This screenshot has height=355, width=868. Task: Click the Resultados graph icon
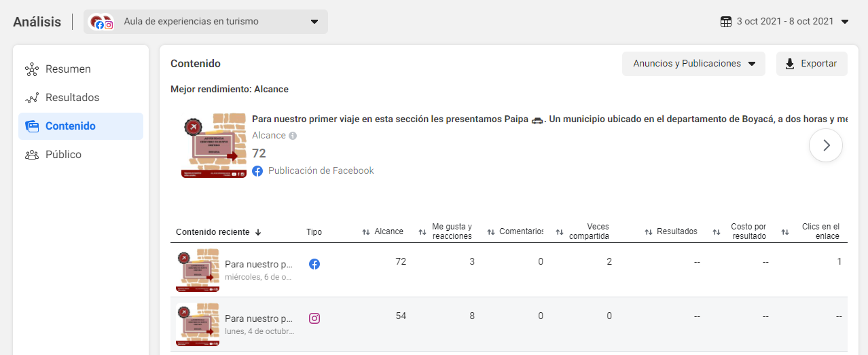[x=32, y=98]
